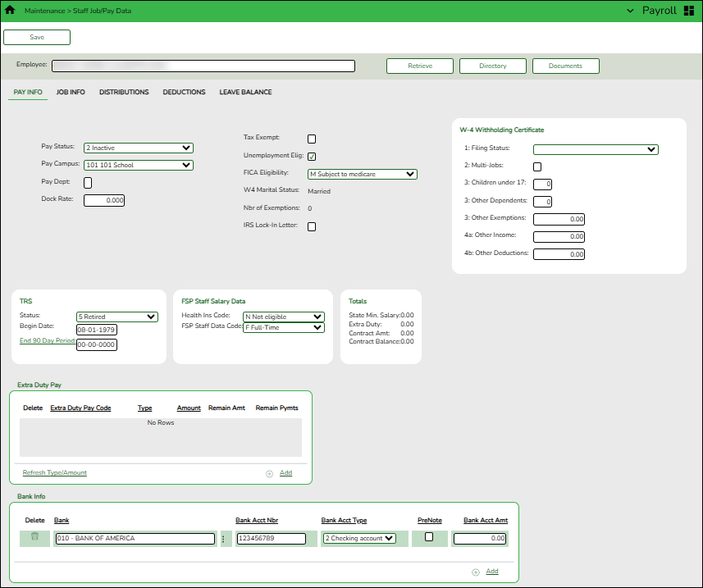Sort by Bank column header
Screen dimensions: 703x588
click(62, 520)
